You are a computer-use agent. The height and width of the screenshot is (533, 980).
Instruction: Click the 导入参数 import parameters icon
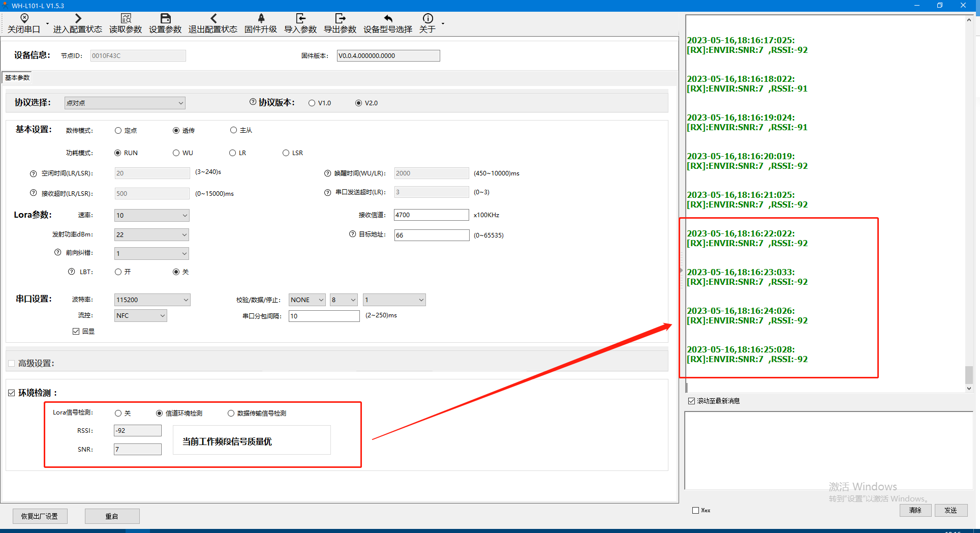pyautogui.click(x=300, y=19)
